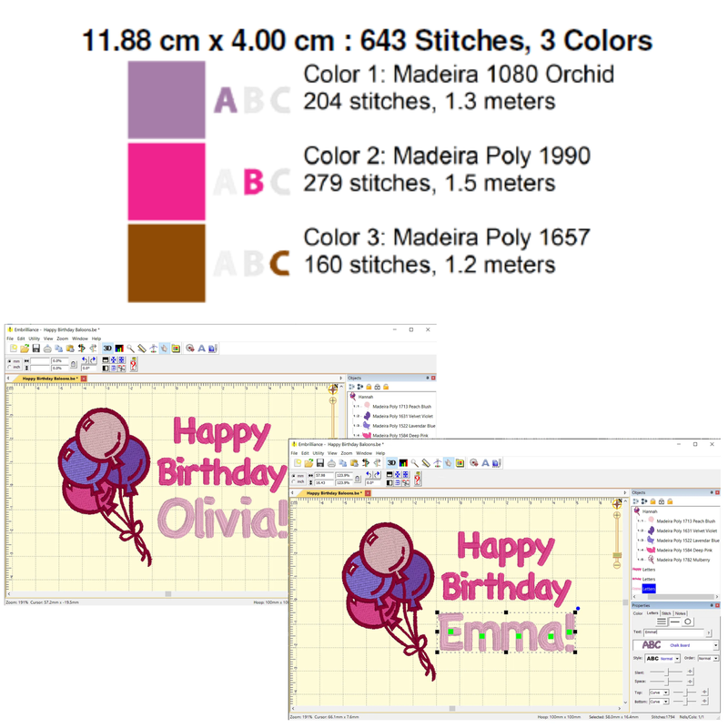Select the highlighted Letters item in Emma Objects panel
This screenshot has width=728, height=728.
(x=649, y=588)
